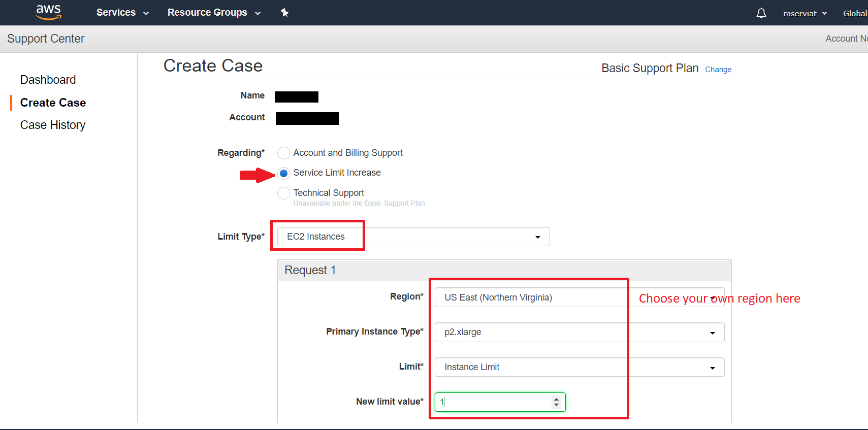The height and width of the screenshot is (430, 868).
Task: Open the Limit Type dropdown
Action: click(x=413, y=237)
